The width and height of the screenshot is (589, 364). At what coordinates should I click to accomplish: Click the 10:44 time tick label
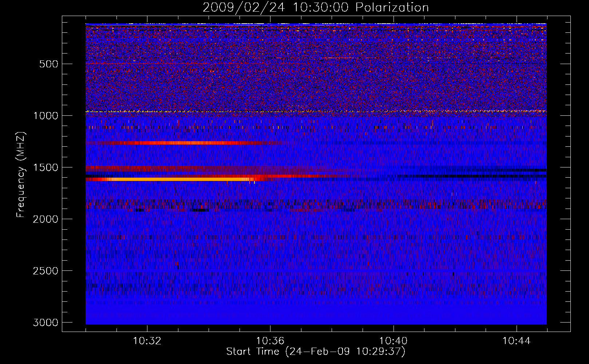(x=516, y=341)
